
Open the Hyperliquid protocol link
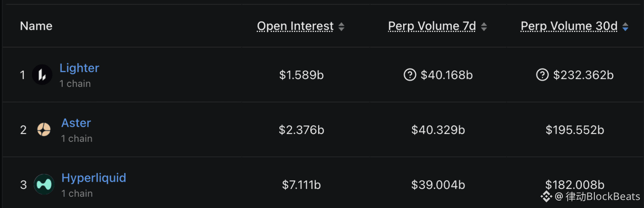(94, 178)
